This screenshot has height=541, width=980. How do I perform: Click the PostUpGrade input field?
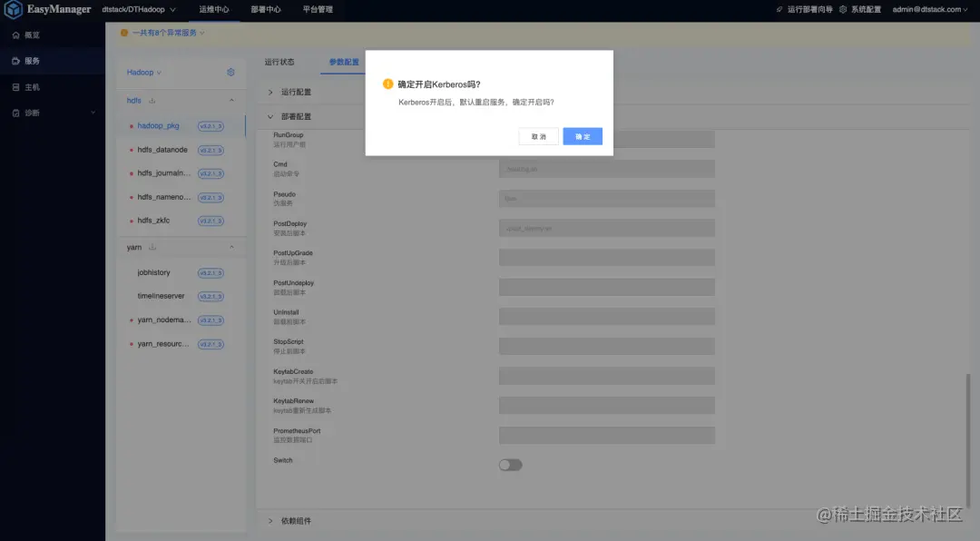pos(607,258)
